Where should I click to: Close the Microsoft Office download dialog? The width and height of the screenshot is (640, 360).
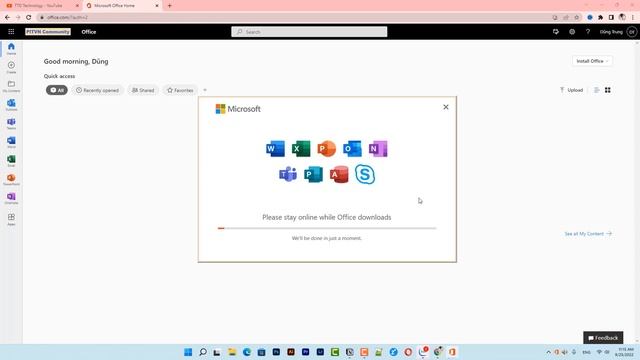pyautogui.click(x=446, y=107)
